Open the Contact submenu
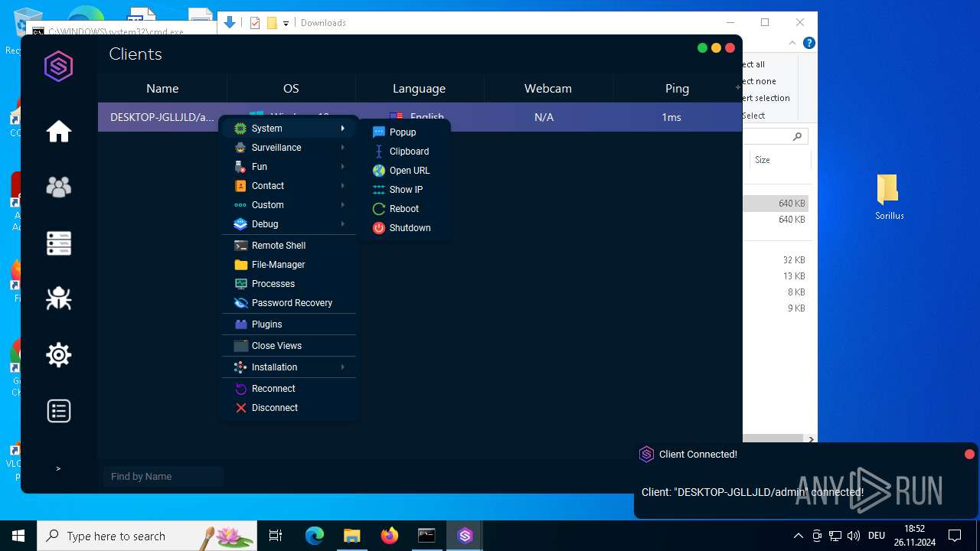The width and height of the screenshot is (980, 551). tap(289, 186)
